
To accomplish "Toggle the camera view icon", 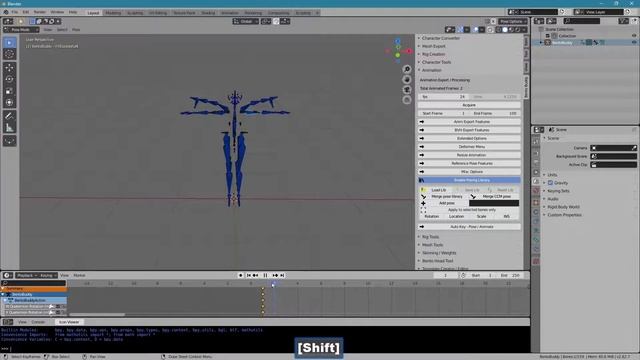I will click(x=407, y=90).
